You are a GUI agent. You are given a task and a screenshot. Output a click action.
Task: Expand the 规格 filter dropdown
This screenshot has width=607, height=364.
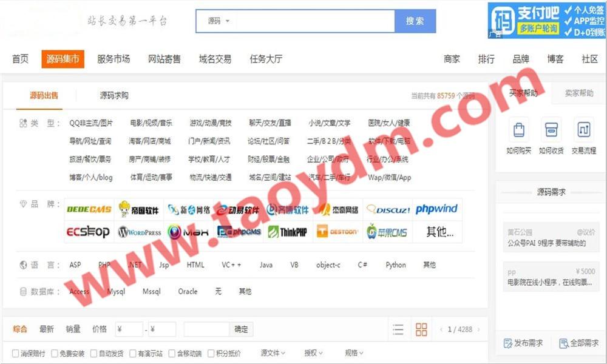[x=354, y=353]
